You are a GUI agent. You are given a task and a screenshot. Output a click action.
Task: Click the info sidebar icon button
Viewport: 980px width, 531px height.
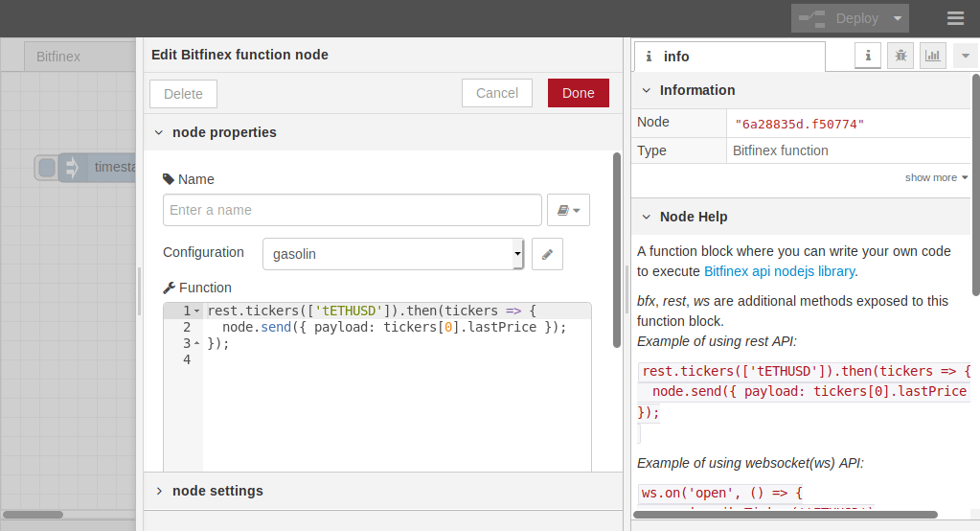pos(868,56)
